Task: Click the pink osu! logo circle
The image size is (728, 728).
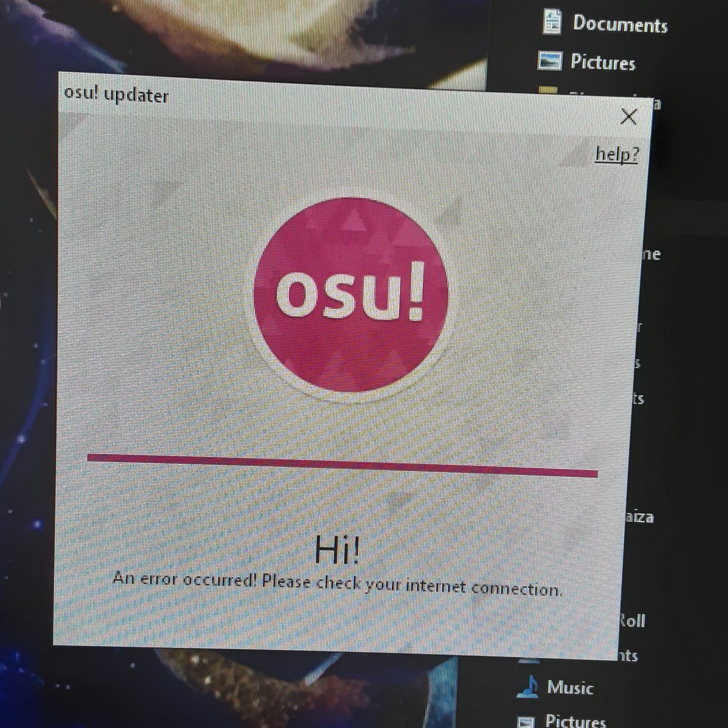Action: tap(351, 294)
